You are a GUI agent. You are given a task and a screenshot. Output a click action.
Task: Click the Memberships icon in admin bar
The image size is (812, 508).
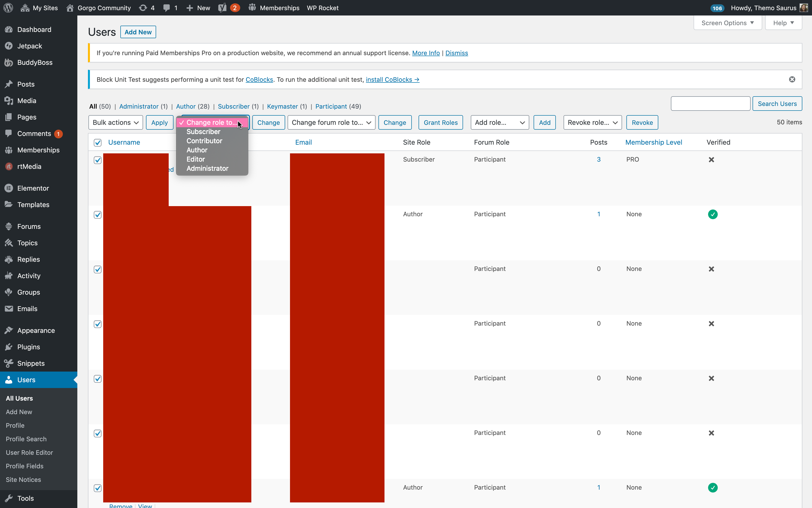pos(252,7)
